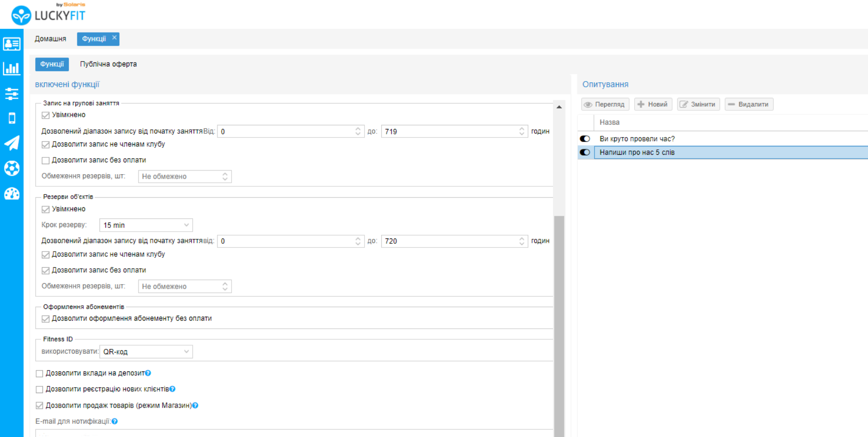Toggle Дозволити запис не членам клубу for group classes
This screenshot has height=437, width=868.
[x=45, y=145]
